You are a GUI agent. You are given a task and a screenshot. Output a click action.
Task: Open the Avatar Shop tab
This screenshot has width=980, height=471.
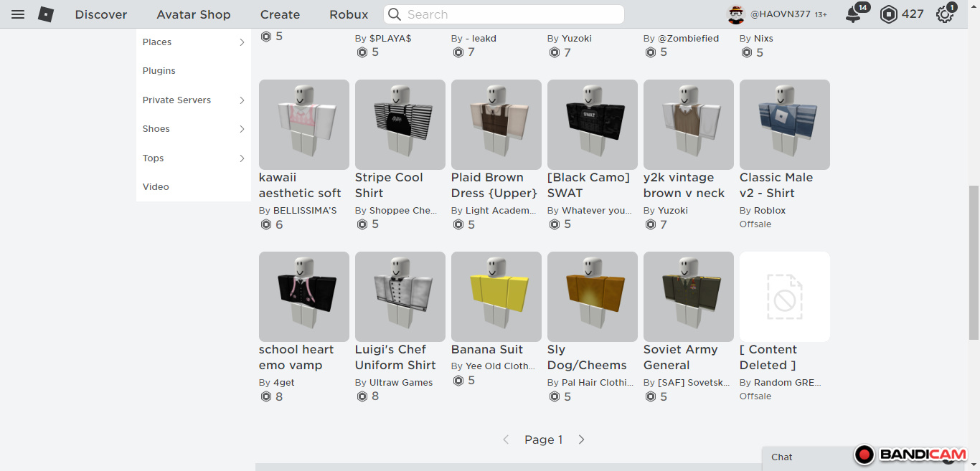click(x=194, y=14)
